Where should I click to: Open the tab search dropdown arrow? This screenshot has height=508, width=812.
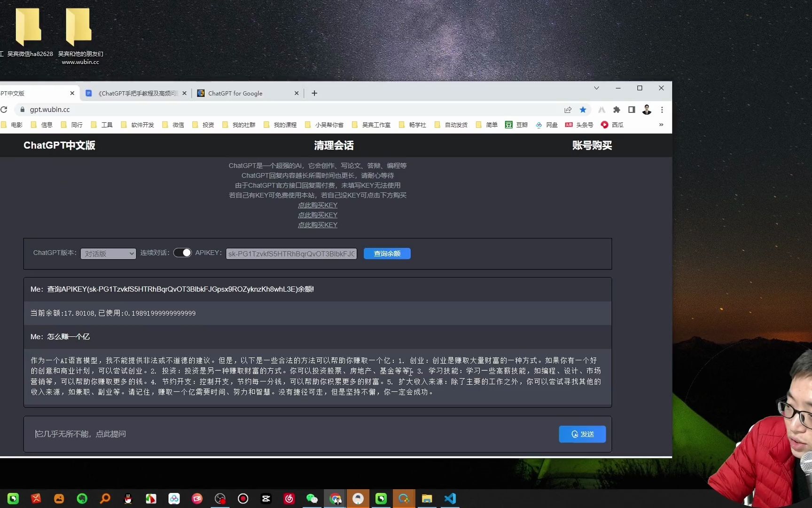point(596,88)
